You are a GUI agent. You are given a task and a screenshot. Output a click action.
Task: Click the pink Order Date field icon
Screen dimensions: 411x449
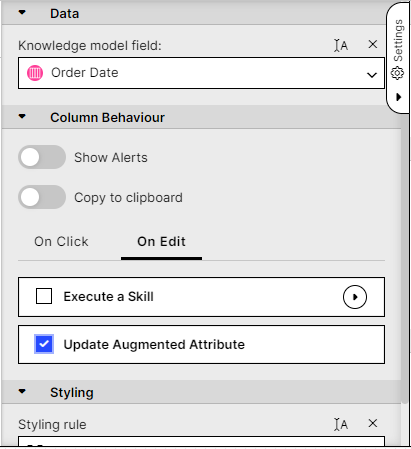pos(35,73)
